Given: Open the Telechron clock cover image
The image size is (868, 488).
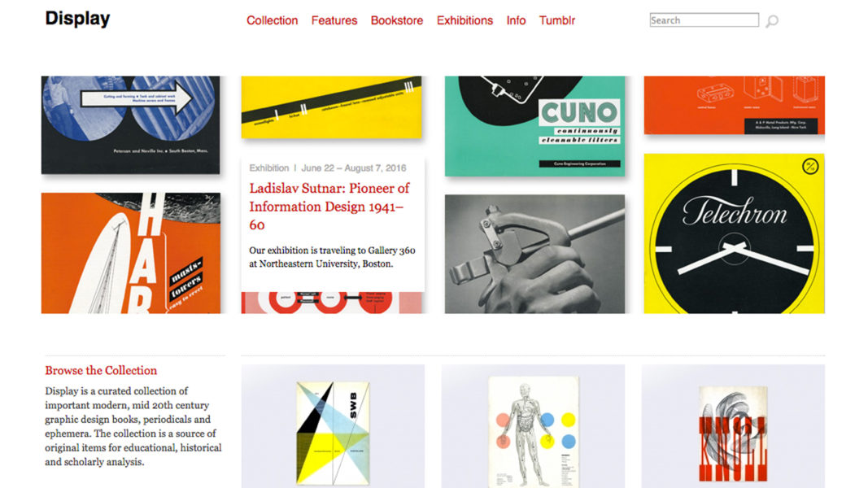Looking at the screenshot, I should coord(734,233).
